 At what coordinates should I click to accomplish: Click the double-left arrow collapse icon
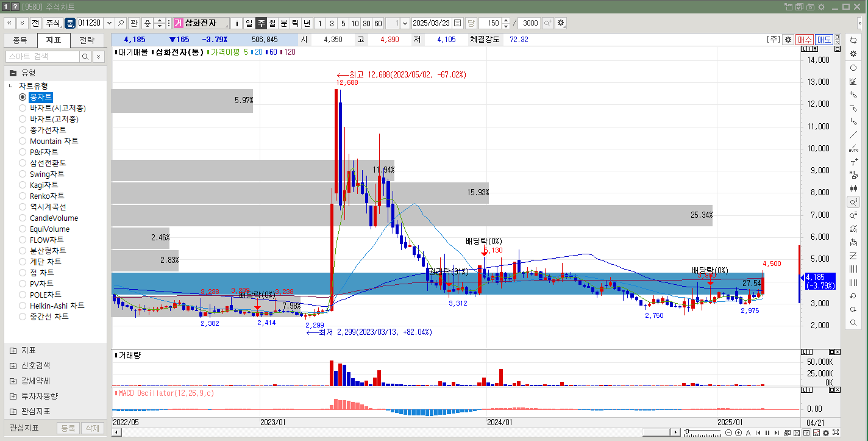(x=10, y=23)
